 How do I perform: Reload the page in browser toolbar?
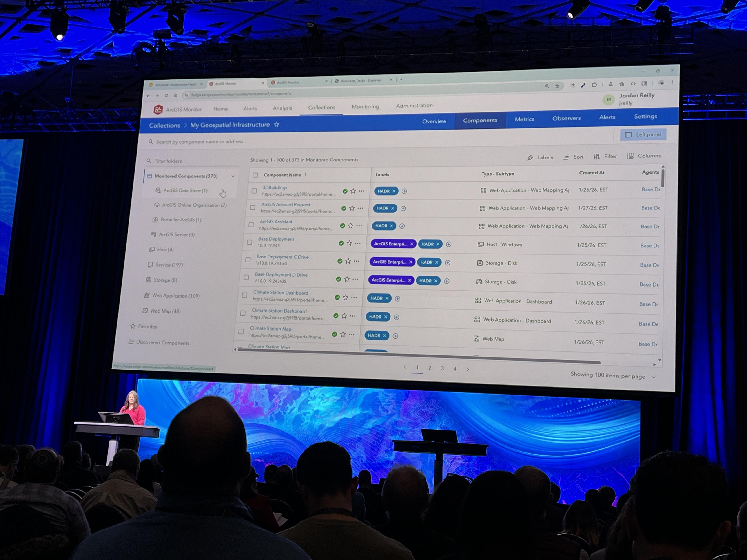(x=166, y=95)
